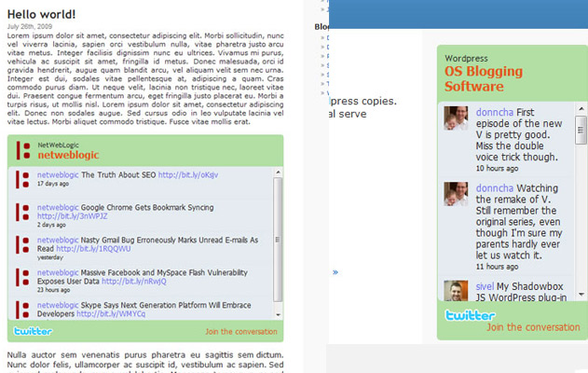This screenshot has width=588, height=373.
Task: Click the 2 days ago timestamp
Action: pyautogui.click(x=51, y=225)
